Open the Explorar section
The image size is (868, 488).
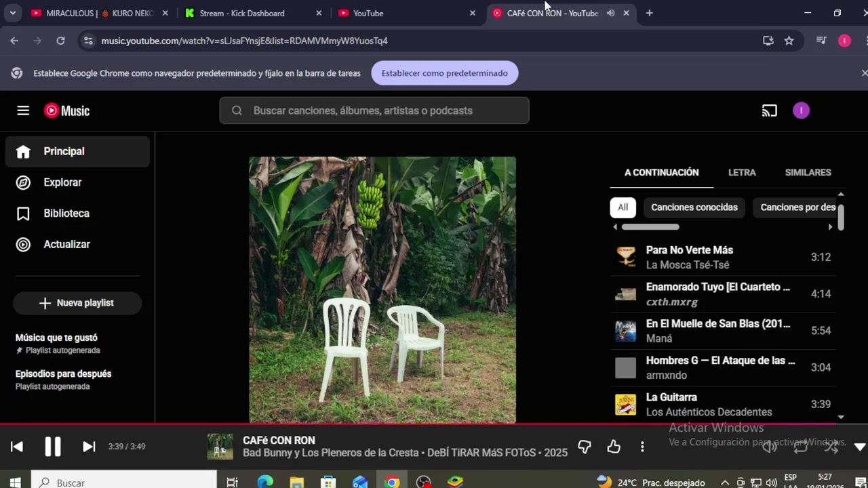[77, 182]
